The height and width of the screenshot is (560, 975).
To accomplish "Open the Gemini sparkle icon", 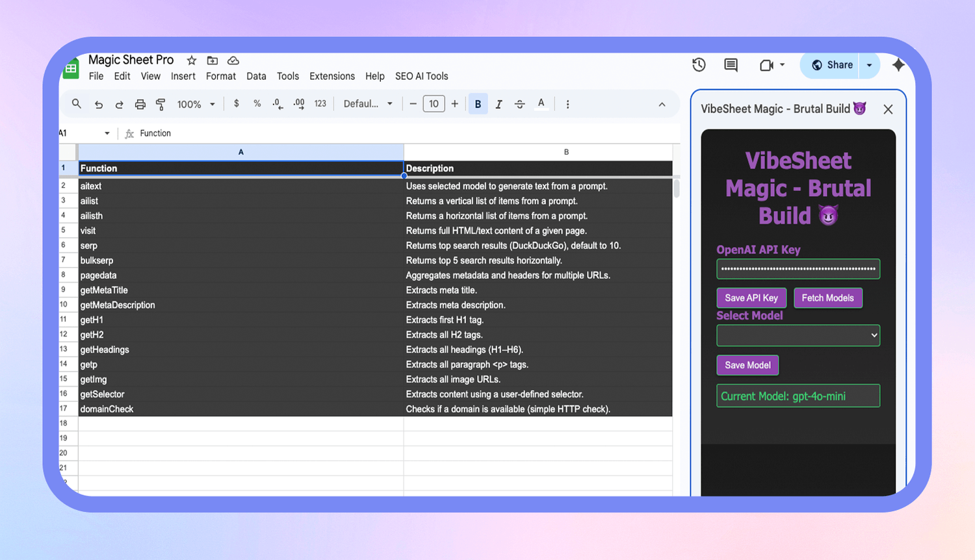I will coord(898,65).
